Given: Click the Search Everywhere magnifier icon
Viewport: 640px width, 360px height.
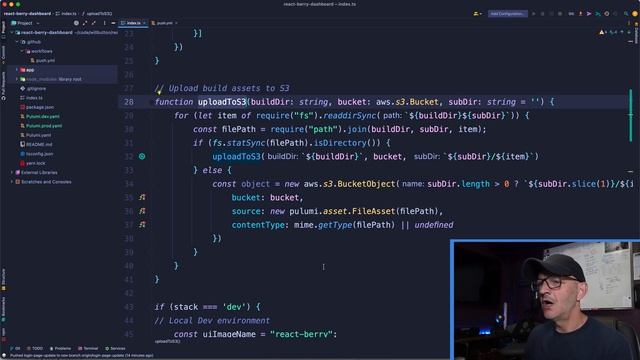Looking at the screenshot, I should pyautogui.click(x=626, y=14).
